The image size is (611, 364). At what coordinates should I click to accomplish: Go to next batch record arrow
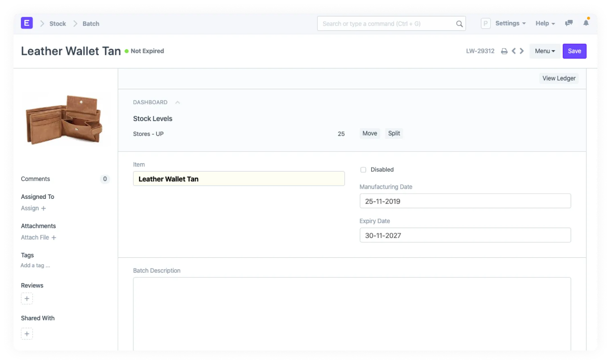[x=522, y=51]
